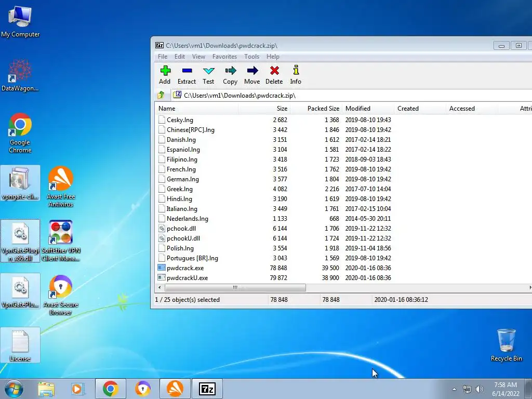This screenshot has width=532, height=399.
Task: Sort by the Size column header
Action: coord(264,109)
